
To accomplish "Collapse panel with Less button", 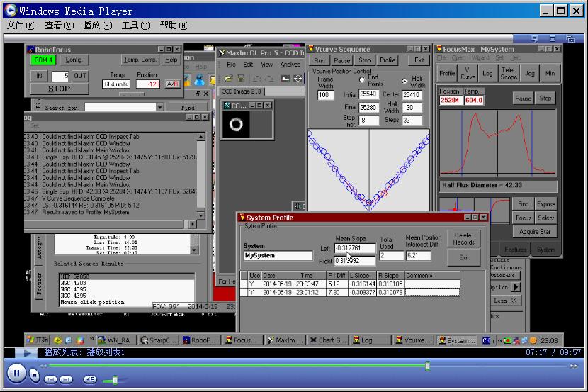I will (x=506, y=301).
